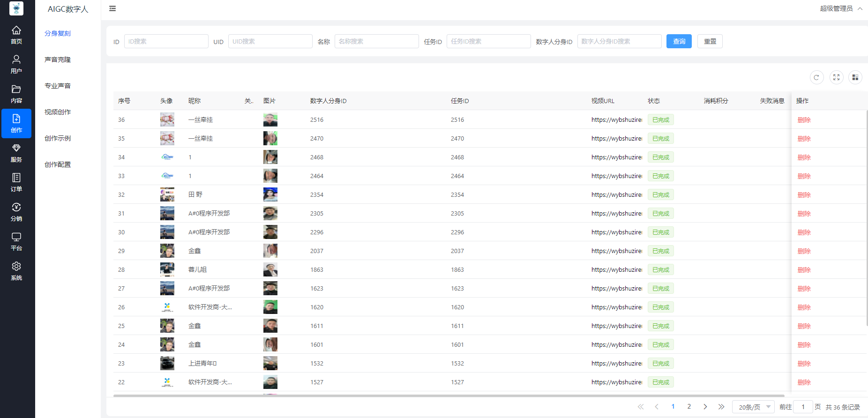Click the 查询 search button
The height and width of the screenshot is (418, 868).
pos(679,41)
